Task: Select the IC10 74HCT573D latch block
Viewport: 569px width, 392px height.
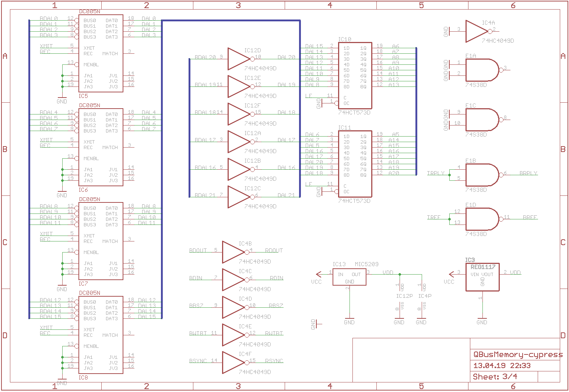Action: tap(355, 75)
